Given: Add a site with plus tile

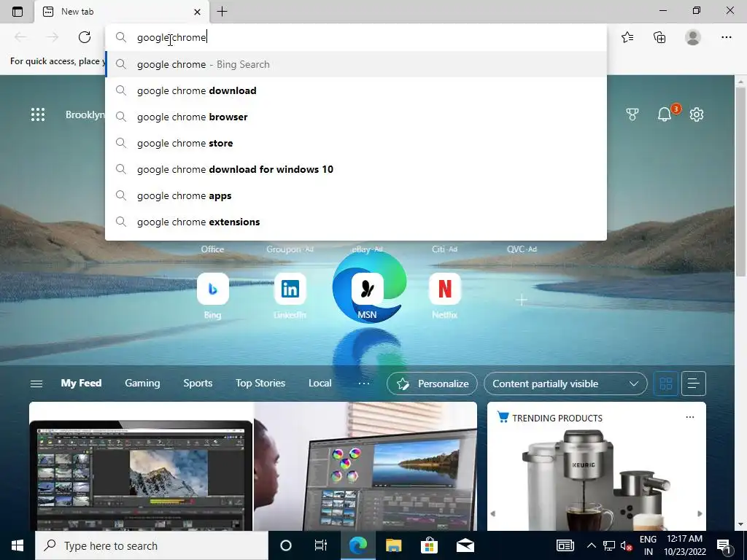Looking at the screenshot, I should [522, 300].
